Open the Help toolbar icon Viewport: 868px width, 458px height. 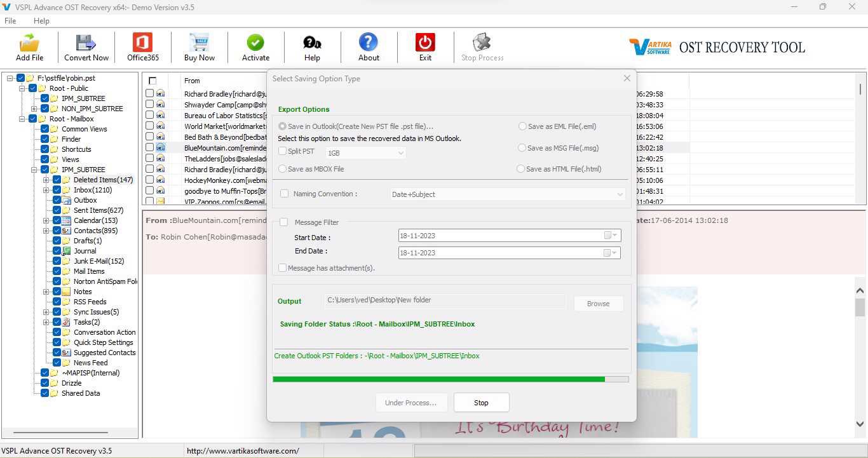click(x=312, y=43)
